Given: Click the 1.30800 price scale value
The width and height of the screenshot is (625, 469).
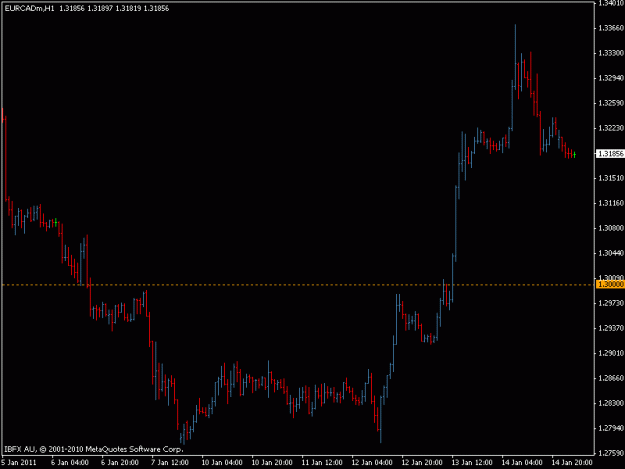Looking at the screenshot, I should pos(611,228).
